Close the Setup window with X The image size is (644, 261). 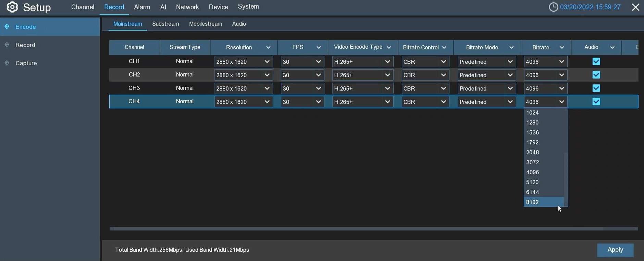[x=635, y=7]
